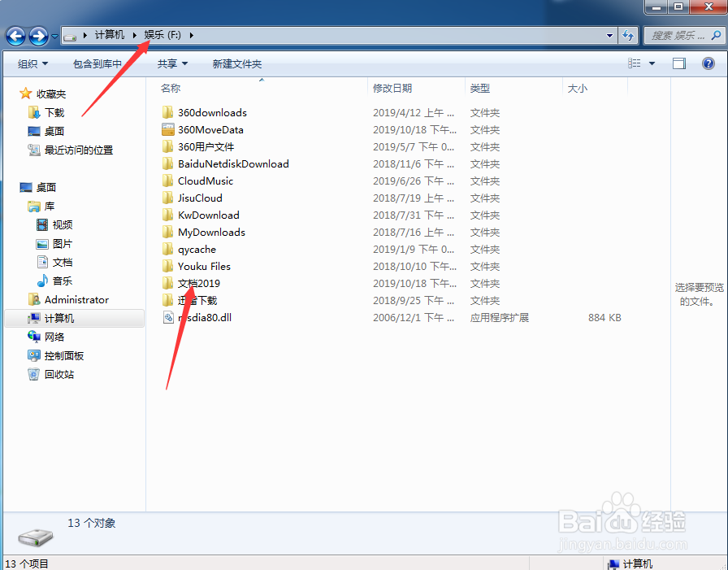Sort by the 类型 column header
Viewport: 728px width, 570px height.
pyautogui.click(x=479, y=89)
